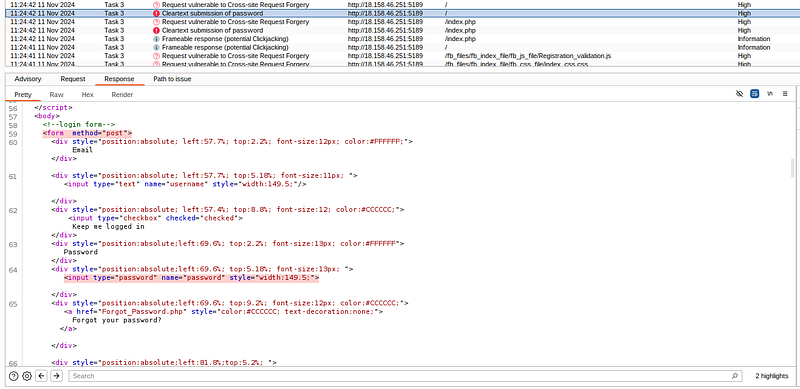Click red exclamation icon on Cleartext /index.php row
This screenshot has width=800, height=389.
coord(156,31)
